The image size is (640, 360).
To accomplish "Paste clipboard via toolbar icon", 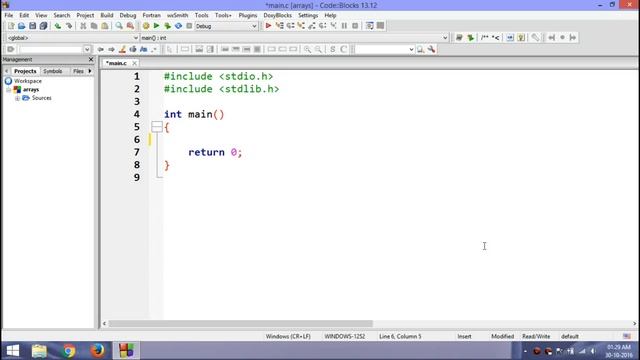I will [x=105, y=26].
